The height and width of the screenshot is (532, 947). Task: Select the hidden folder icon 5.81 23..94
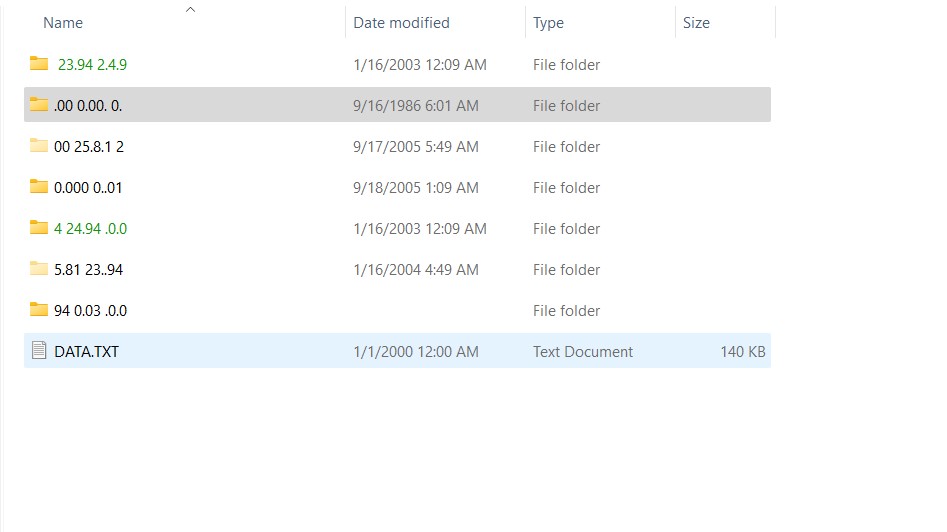click(x=39, y=269)
